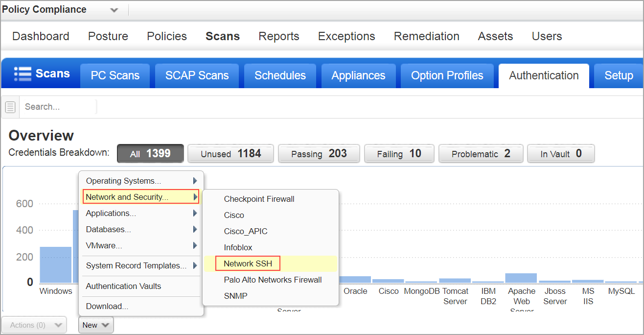Click the Oracle chart label
Viewport: 644px width, 335px height.
(x=355, y=291)
